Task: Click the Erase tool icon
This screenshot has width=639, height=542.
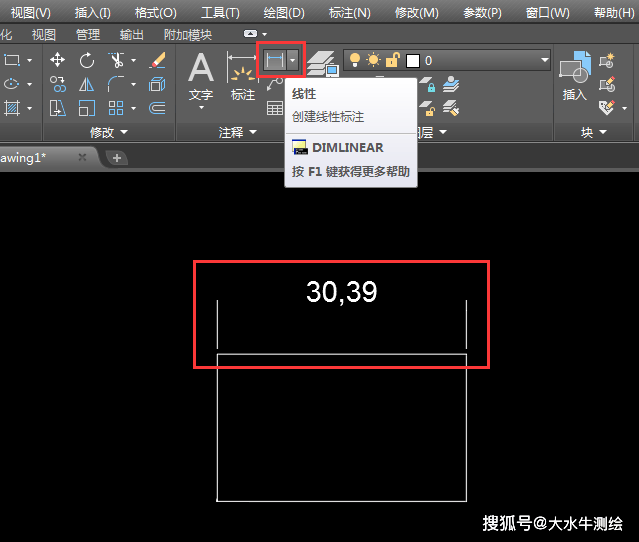Action: point(157,61)
